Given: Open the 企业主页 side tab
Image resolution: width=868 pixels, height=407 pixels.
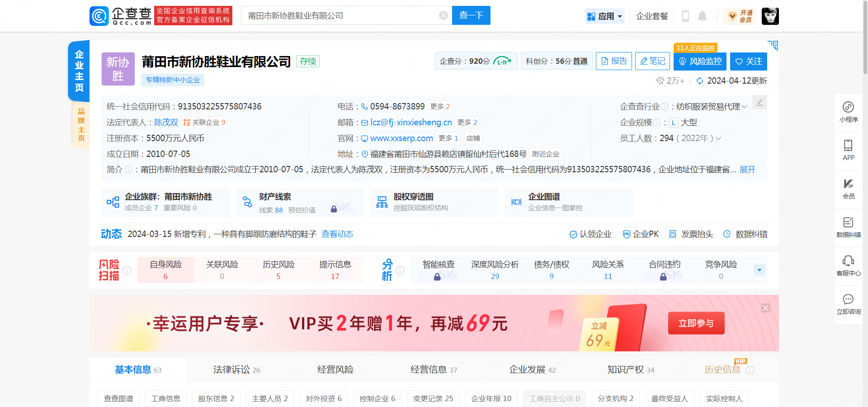Looking at the screenshot, I should [x=79, y=71].
